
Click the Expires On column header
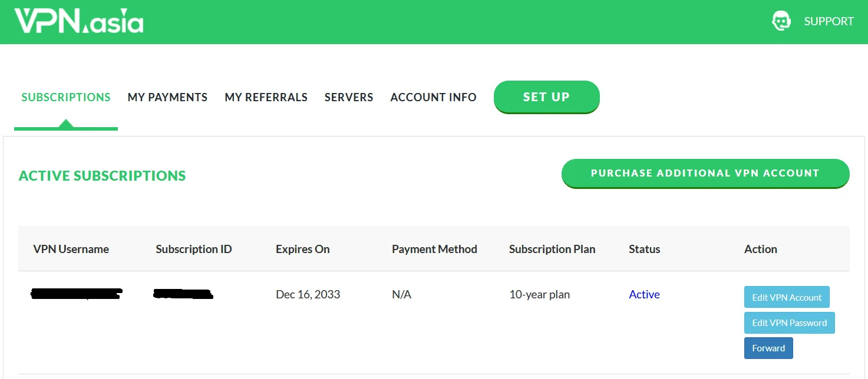click(x=302, y=249)
